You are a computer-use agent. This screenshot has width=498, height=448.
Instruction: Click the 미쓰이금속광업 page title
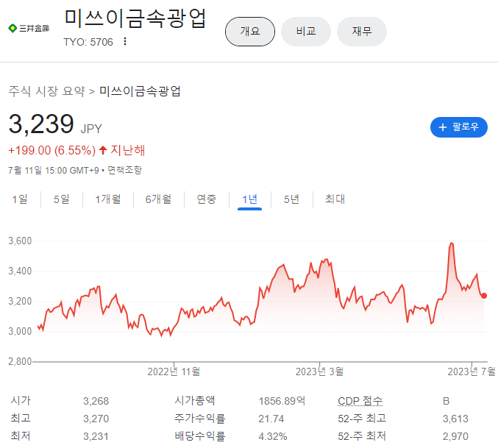(135, 18)
